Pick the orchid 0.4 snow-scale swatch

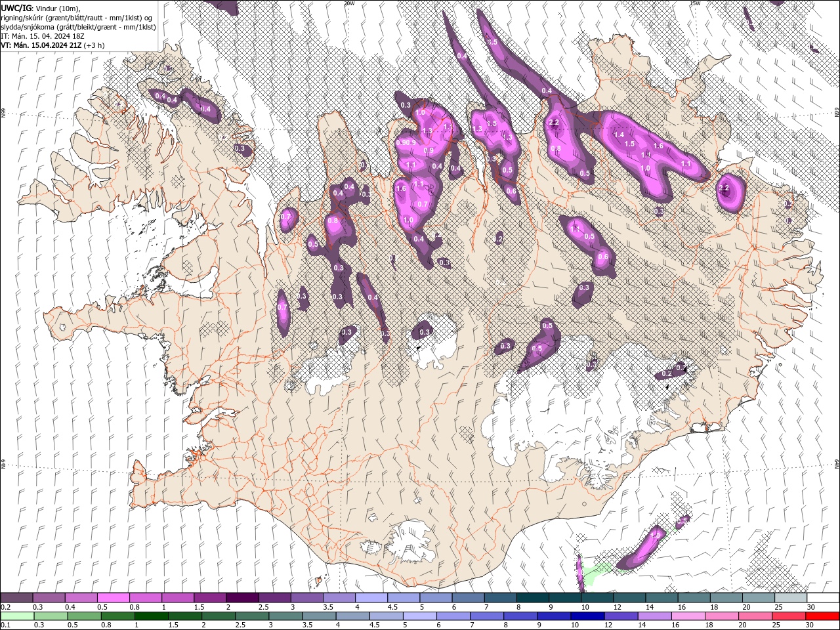coord(81,598)
